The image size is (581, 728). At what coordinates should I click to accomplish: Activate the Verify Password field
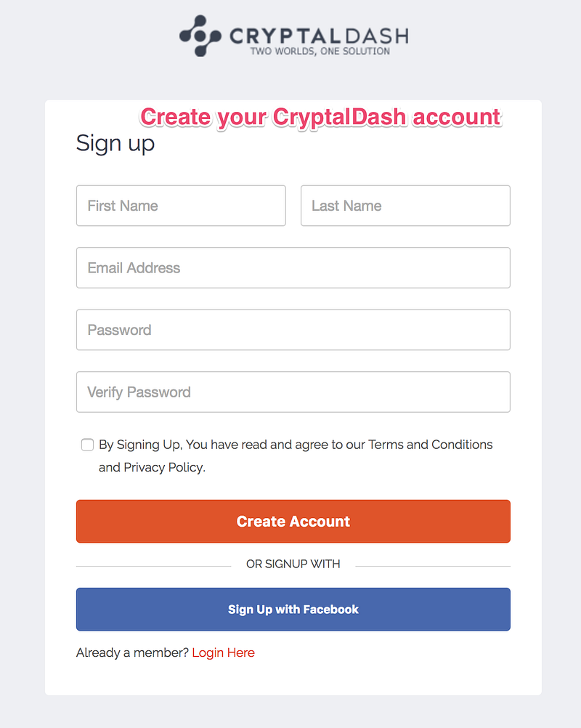(x=293, y=392)
